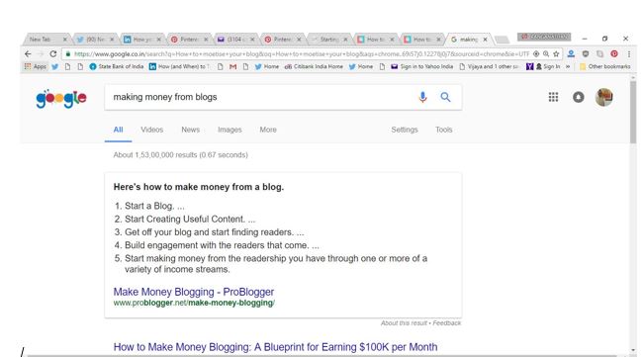Click the Tools button
The image size is (644, 357).
click(x=443, y=130)
